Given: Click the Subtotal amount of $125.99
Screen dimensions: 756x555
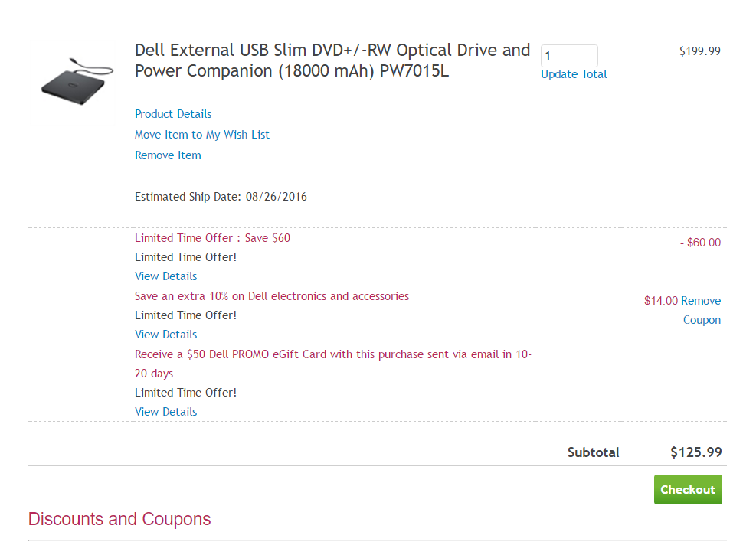Looking at the screenshot, I should pyautogui.click(x=695, y=452).
